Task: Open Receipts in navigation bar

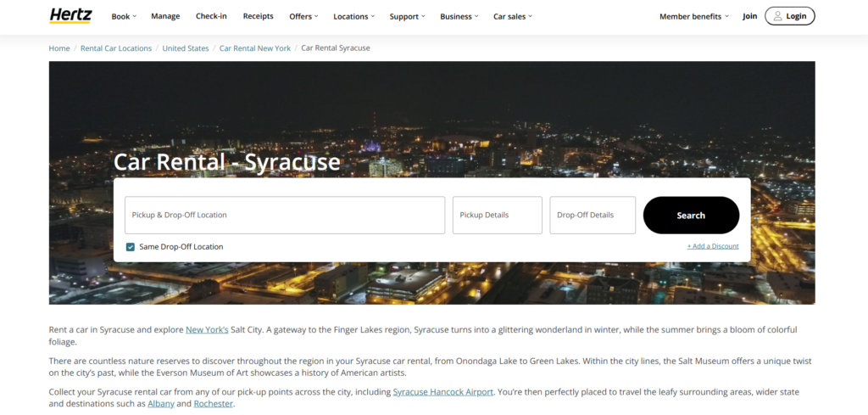Action: pos(258,16)
